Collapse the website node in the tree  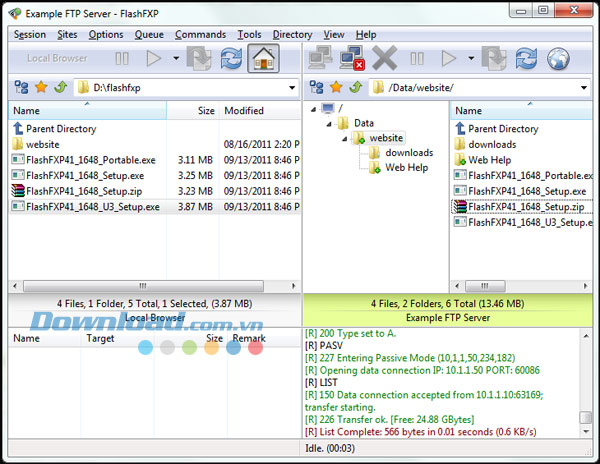point(343,138)
